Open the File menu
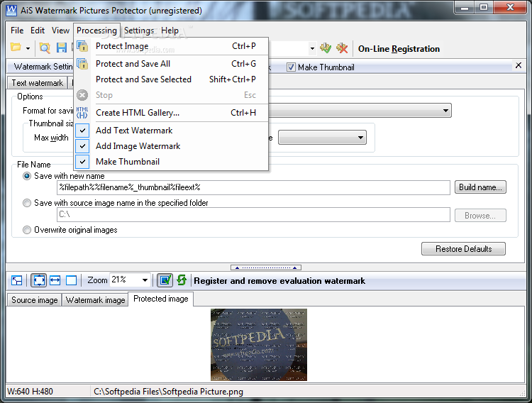The image size is (532, 403). coord(17,31)
